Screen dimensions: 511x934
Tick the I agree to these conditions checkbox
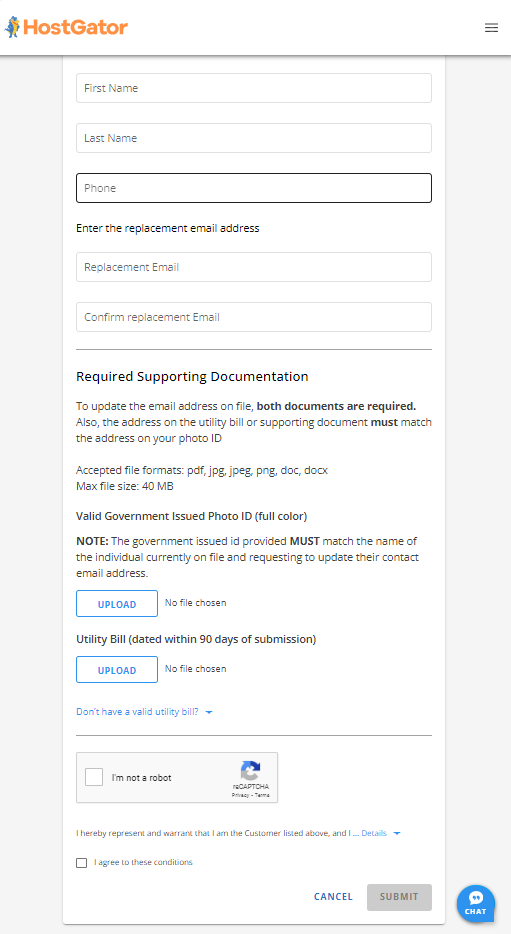pyautogui.click(x=82, y=863)
